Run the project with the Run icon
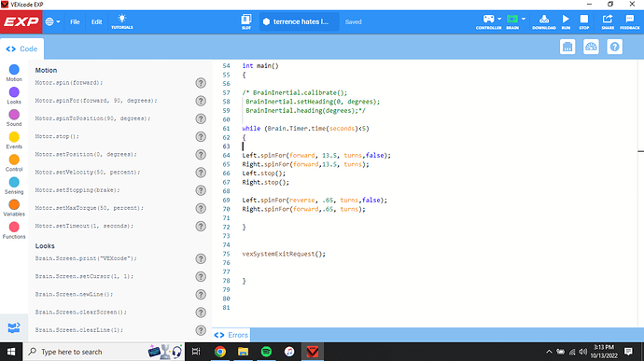 566,21
